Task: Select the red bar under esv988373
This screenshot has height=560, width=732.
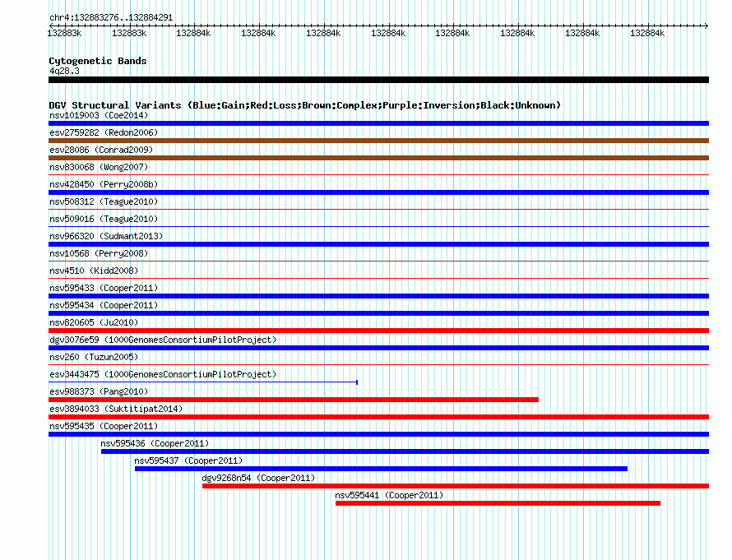Action: (294, 400)
